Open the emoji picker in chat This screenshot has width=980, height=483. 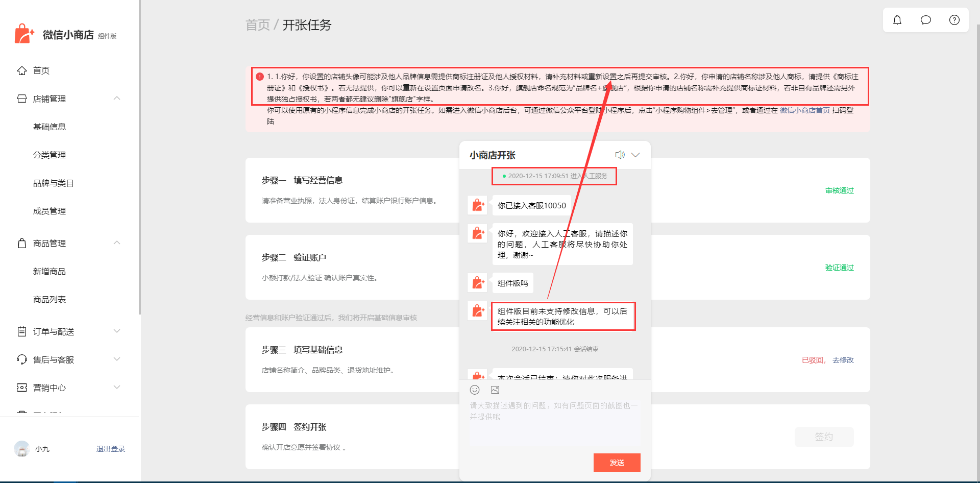coord(475,390)
